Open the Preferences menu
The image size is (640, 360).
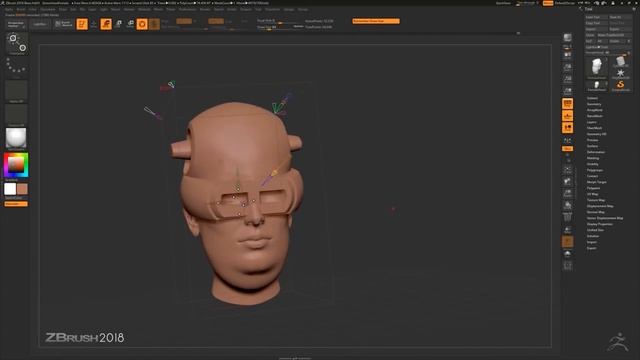(x=187, y=9)
